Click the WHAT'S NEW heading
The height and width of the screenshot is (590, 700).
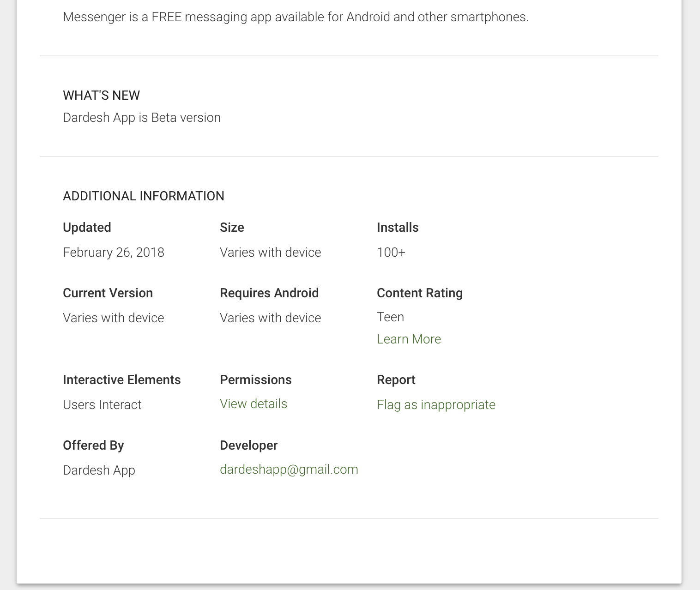click(x=101, y=96)
